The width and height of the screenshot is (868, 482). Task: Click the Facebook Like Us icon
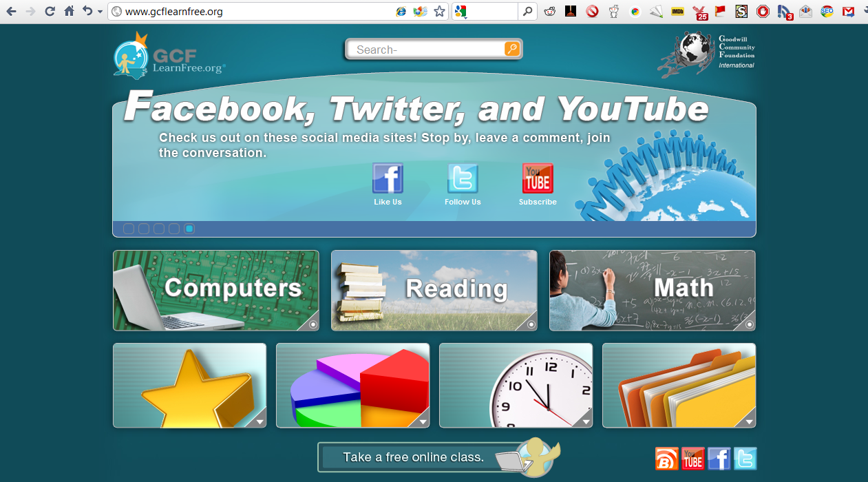(388, 178)
